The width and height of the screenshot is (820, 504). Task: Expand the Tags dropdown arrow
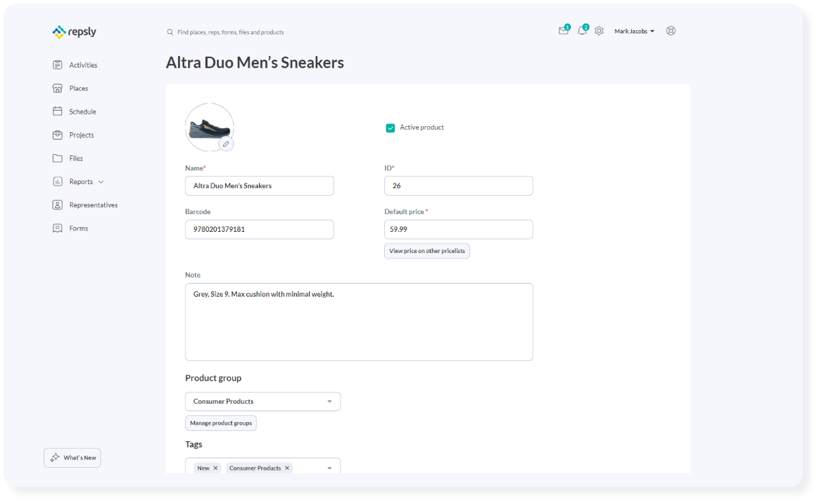pyautogui.click(x=330, y=468)
